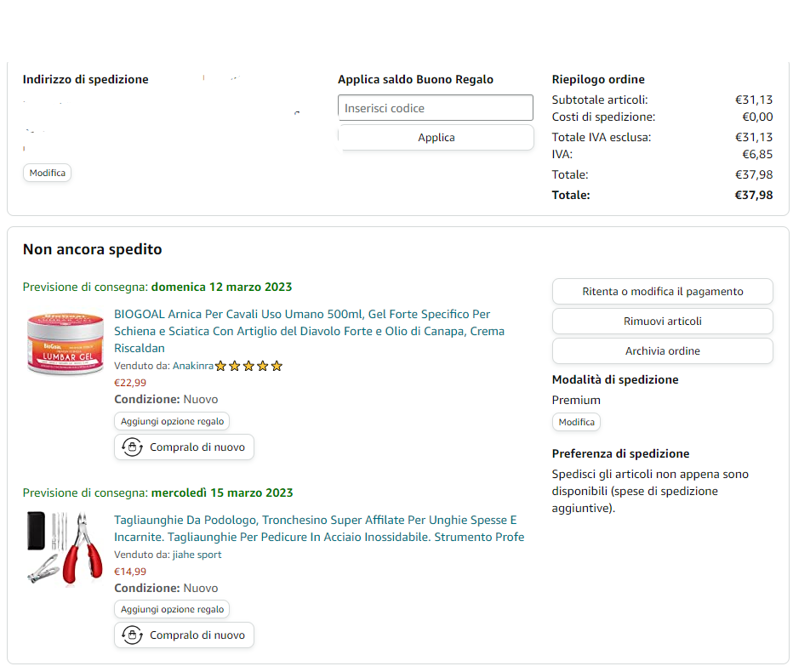Visit seller Anakinra's page
The image size is (793, 672).
[x=192, y=366]
